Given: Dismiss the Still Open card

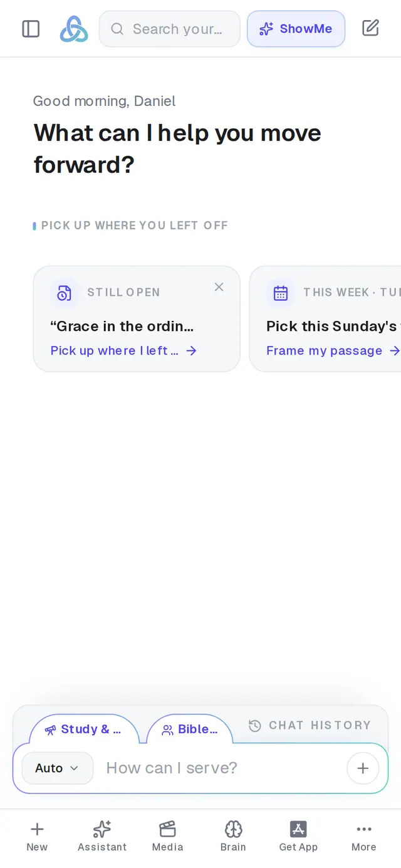Looking at the screenshot, I should [219, 287].
